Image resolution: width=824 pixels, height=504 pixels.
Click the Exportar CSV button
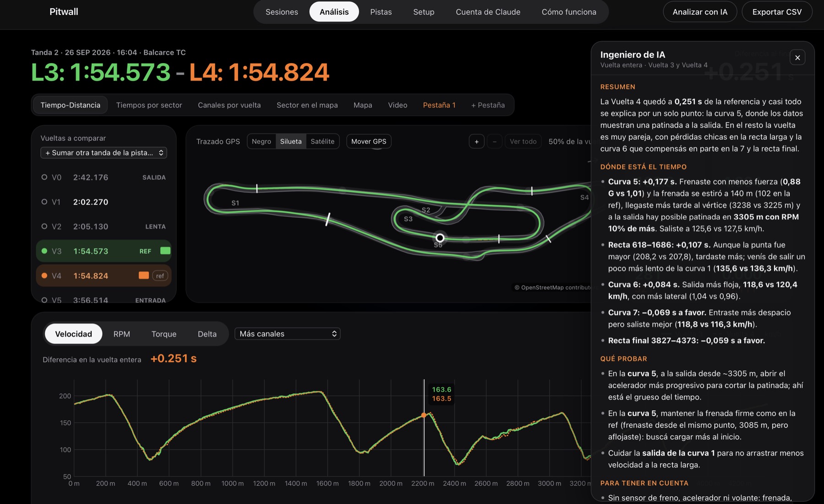click(777, 12)
